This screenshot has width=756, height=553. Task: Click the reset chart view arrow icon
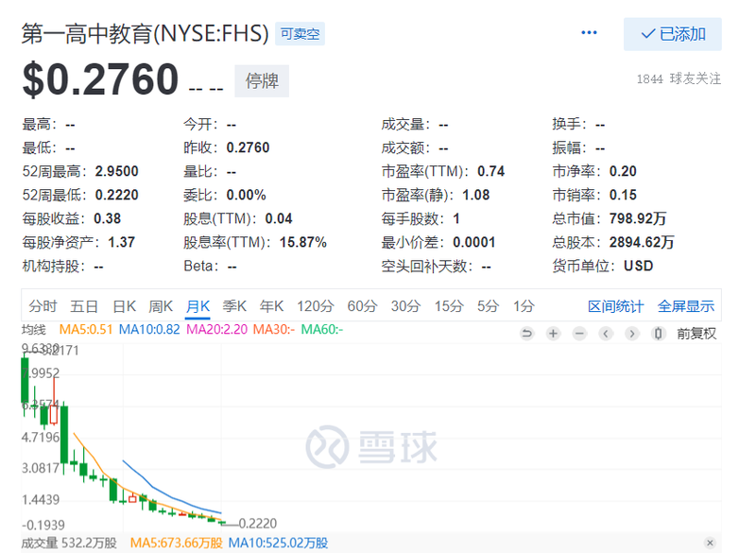click(527, 333)
